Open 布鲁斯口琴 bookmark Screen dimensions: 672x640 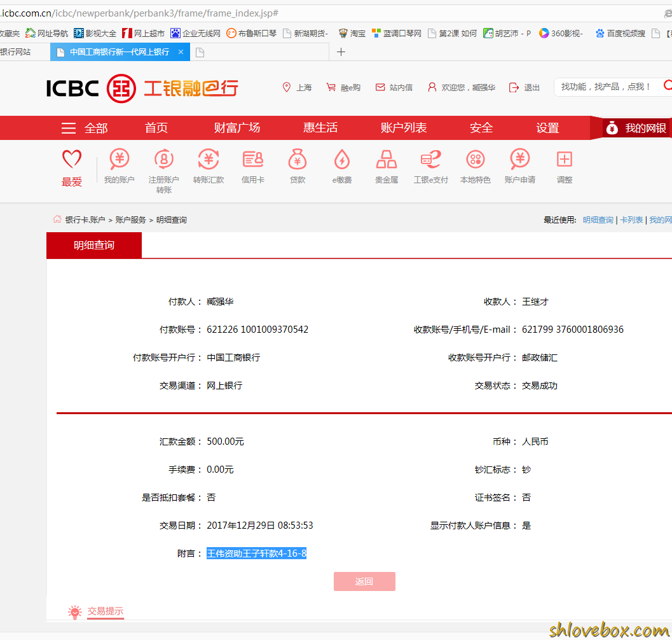[x=251, y=33]
